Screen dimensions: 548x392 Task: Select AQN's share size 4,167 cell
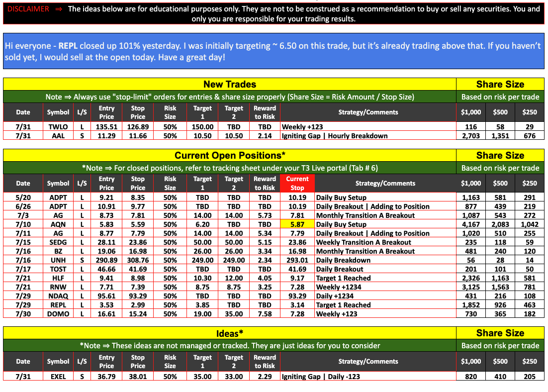pyautogui.click(x=471, y=224)
